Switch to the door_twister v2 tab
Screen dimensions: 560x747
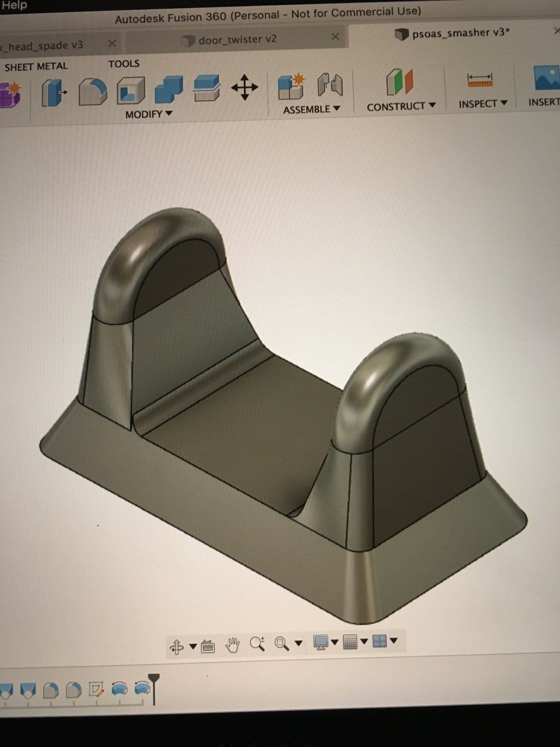click(237, 40)
